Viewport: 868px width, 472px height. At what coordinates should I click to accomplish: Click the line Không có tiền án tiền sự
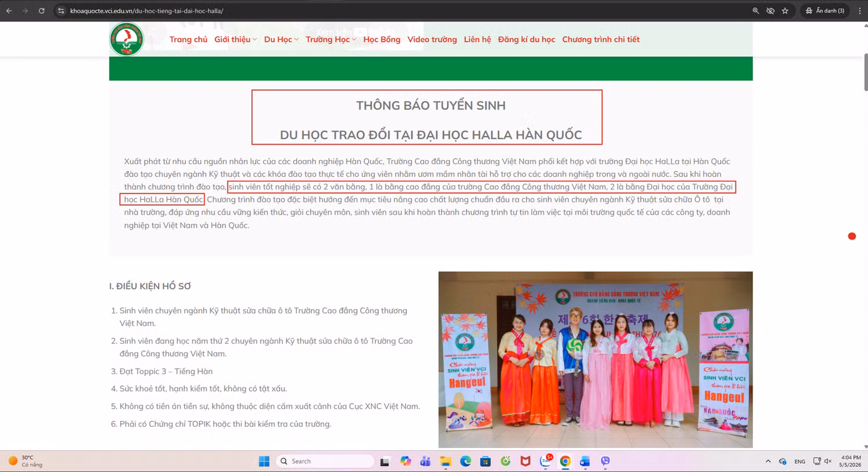(x=270, y=406)
